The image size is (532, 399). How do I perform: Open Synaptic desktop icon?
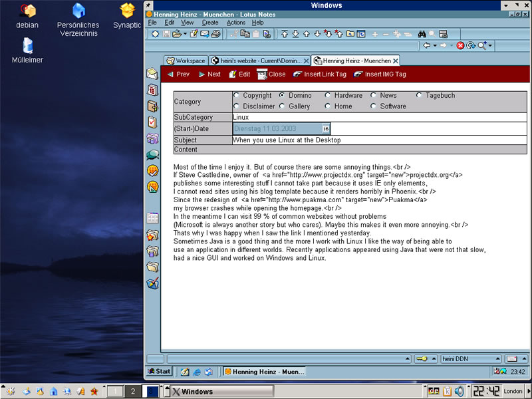[x=127, y=15]
